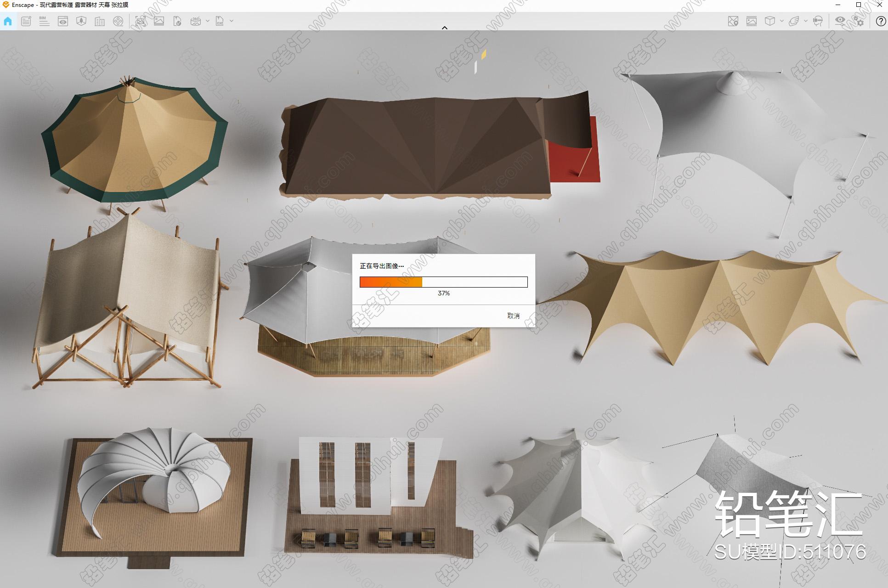Click the EXE standalone export icon

point(220,21)
